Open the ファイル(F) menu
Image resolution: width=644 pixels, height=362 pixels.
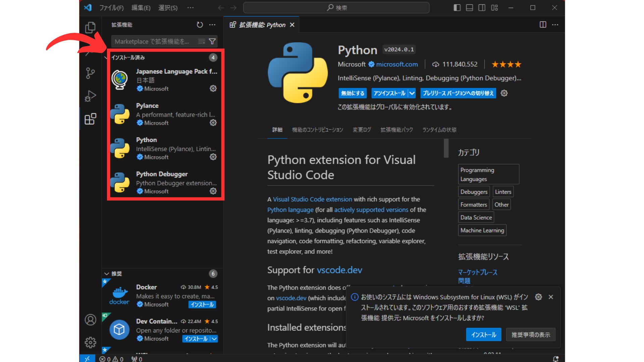point(111,8)
